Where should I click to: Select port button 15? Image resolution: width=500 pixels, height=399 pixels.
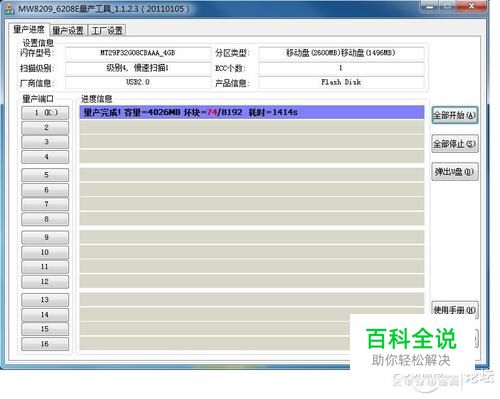click(x=45, y=329)
